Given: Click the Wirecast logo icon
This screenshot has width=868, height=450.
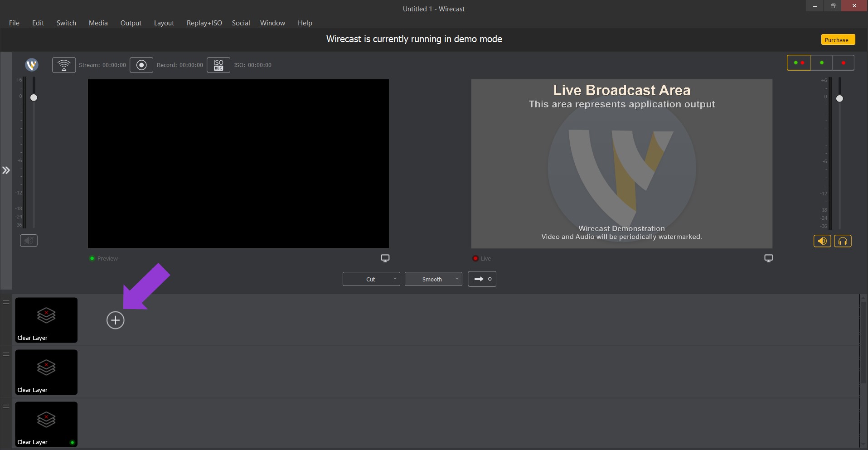Looking at the screenshot, I should (32, 65).
